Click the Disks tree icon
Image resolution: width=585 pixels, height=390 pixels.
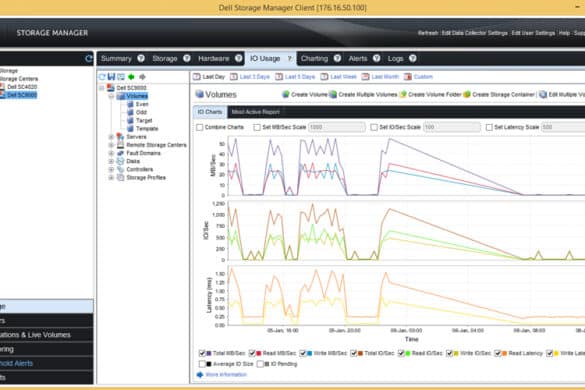tap(120, 161)
